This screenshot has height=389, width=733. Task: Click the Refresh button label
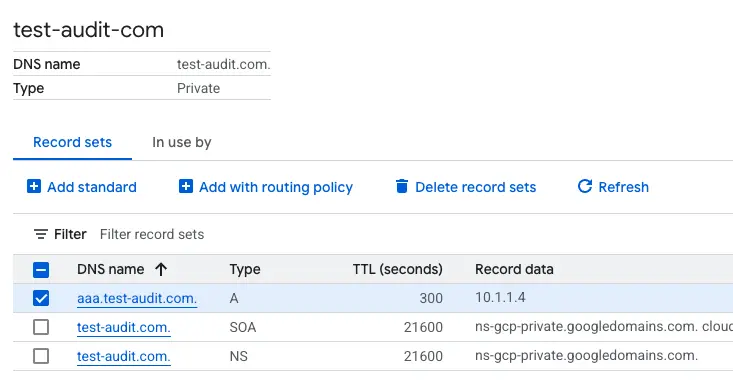pyautogui.click(x=624, y=187)
